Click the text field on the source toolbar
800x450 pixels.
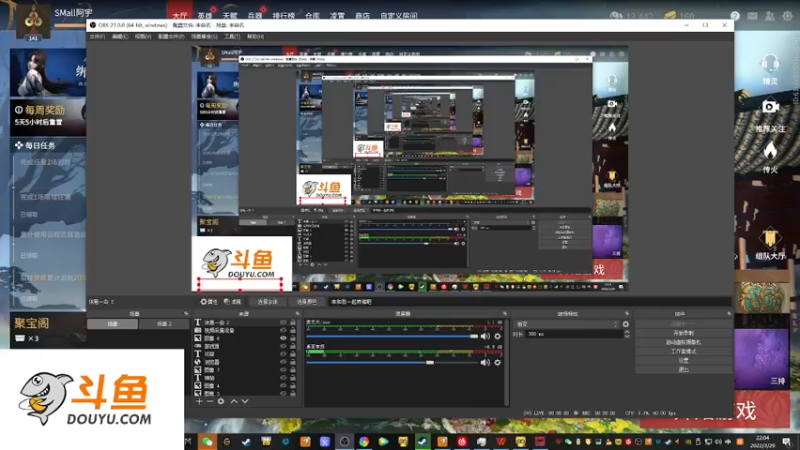[529, 302]
